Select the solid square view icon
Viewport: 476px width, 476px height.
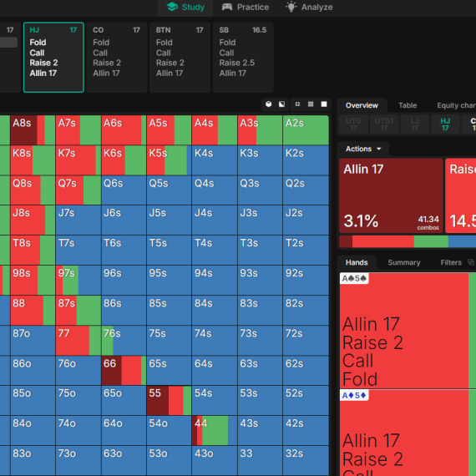(x=324, y=104)
